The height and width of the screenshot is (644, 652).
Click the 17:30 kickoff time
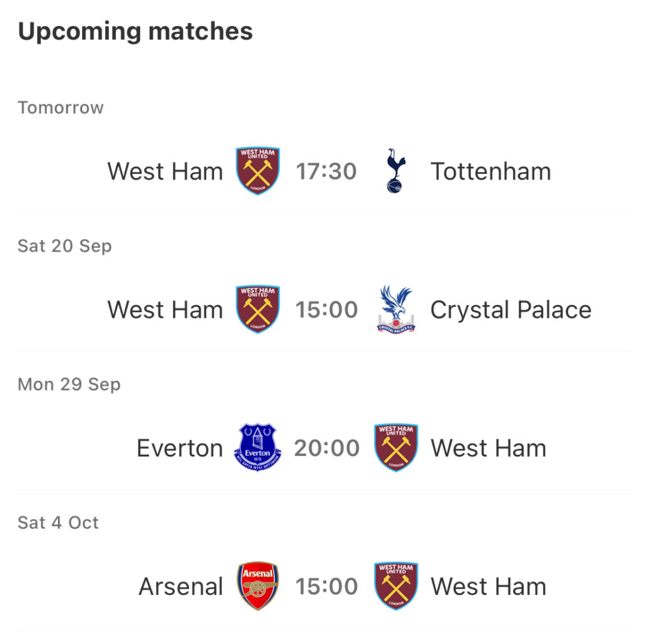point(327,171)
